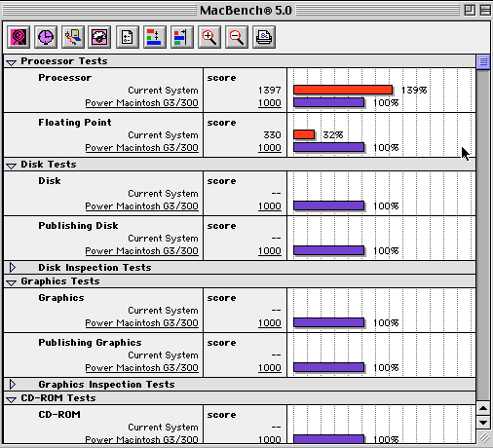The image size is (493, 448).
Task: Open Power Macintosh G3/300 link under Publishing Graphics
Action: pyautogui.click(x=141, y=368)
